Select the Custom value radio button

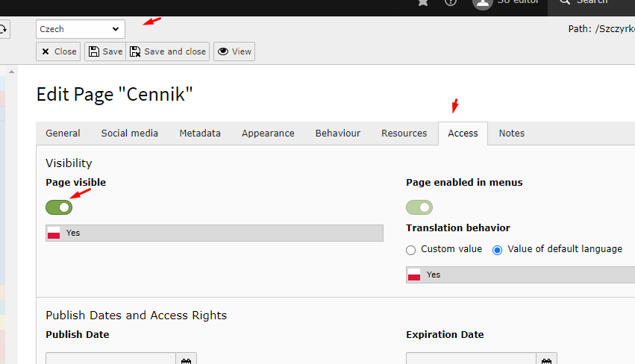[410, 250]
